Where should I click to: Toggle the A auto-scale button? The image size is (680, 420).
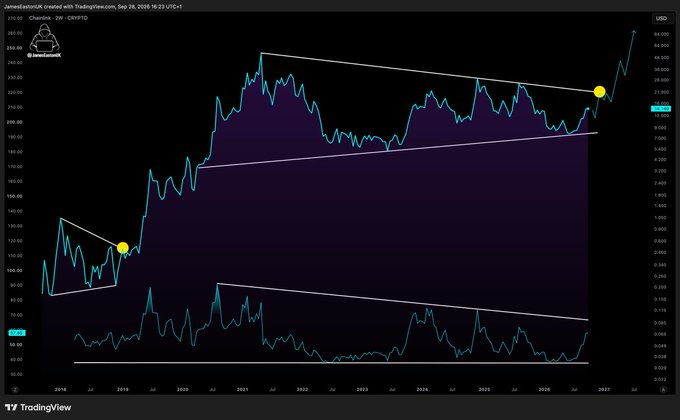(663, 390)
